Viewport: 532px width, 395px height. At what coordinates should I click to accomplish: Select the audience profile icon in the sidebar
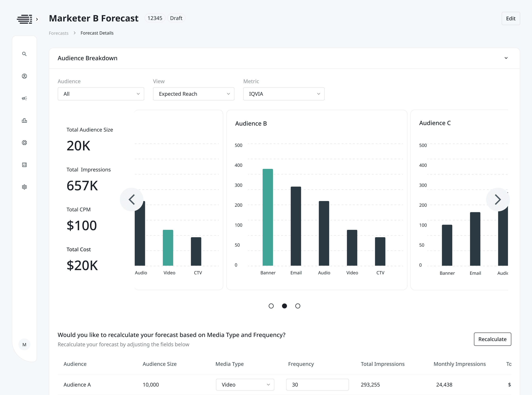click(24, 76)
